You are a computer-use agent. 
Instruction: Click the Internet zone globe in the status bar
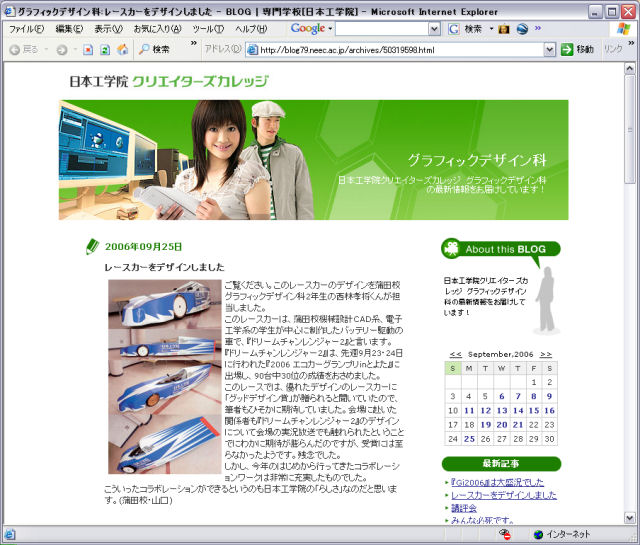point(538,534)
